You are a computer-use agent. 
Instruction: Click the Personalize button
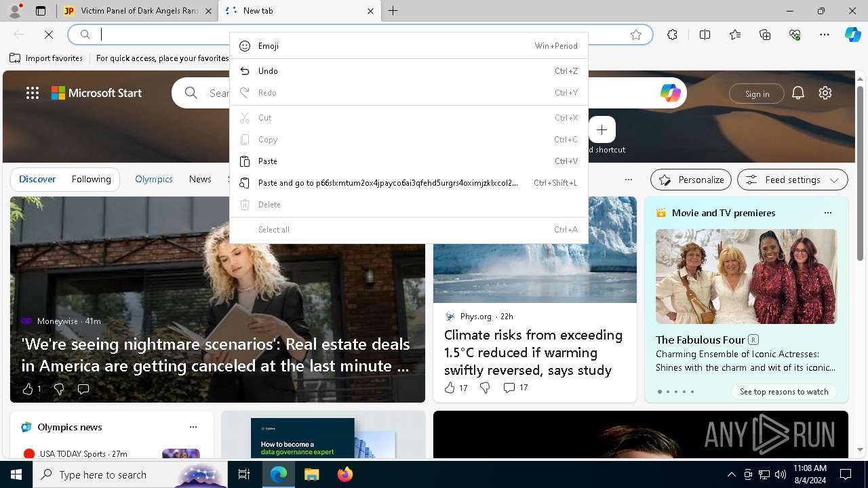tap(691, 180)
